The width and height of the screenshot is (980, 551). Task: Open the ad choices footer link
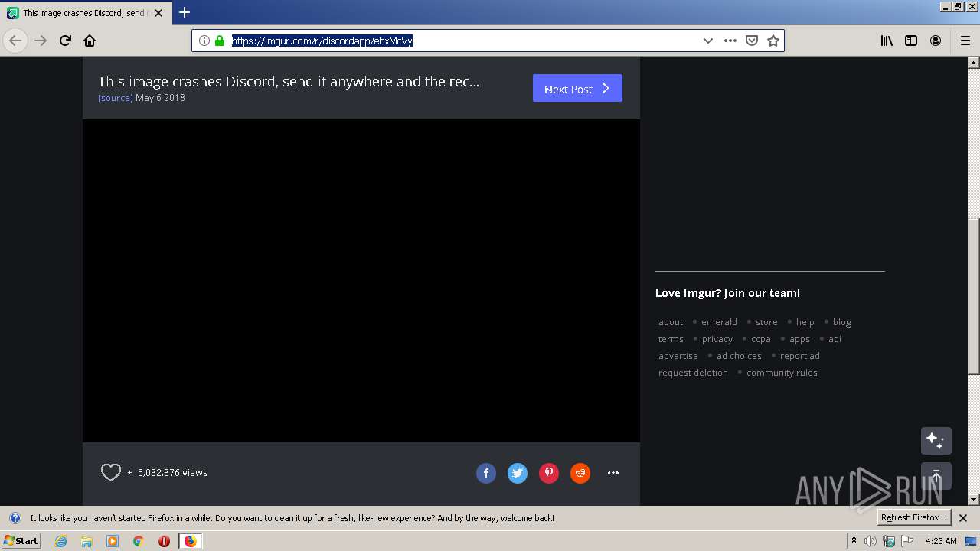click(x=739, y=356)
